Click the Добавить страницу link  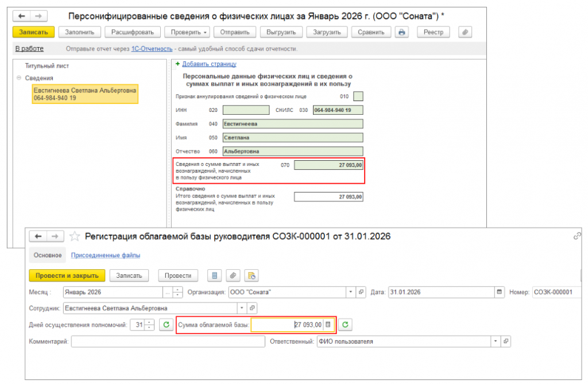(x=209, y=64)
